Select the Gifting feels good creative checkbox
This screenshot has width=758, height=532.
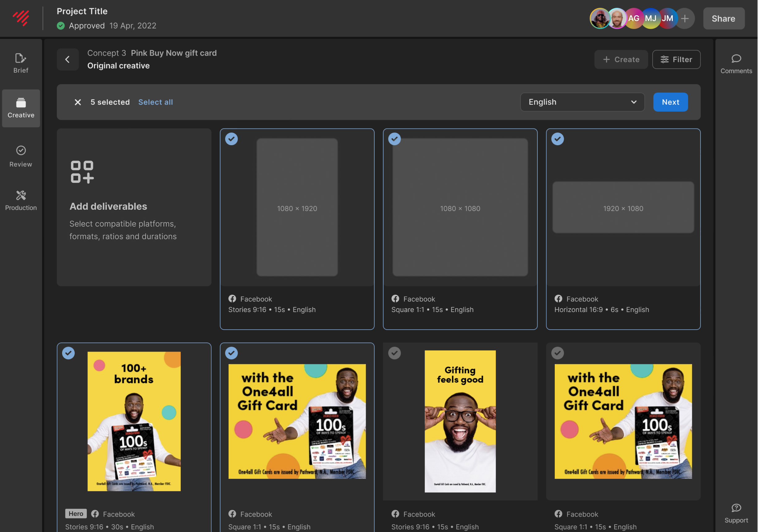[394, 353]
